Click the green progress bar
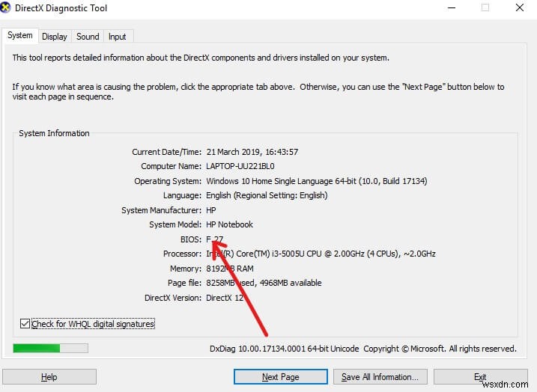 50,348
